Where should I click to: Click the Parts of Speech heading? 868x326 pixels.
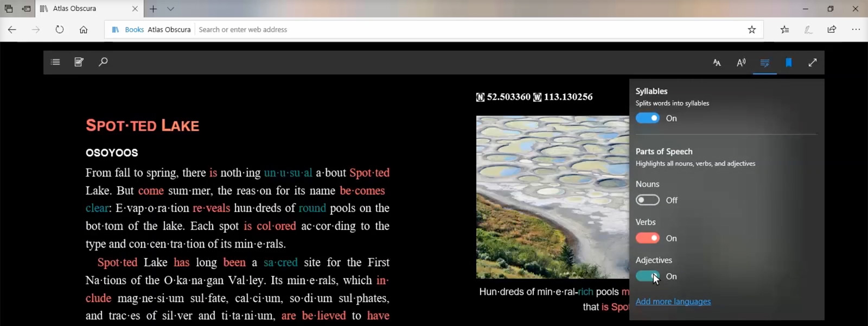click(x=664, y=152)
